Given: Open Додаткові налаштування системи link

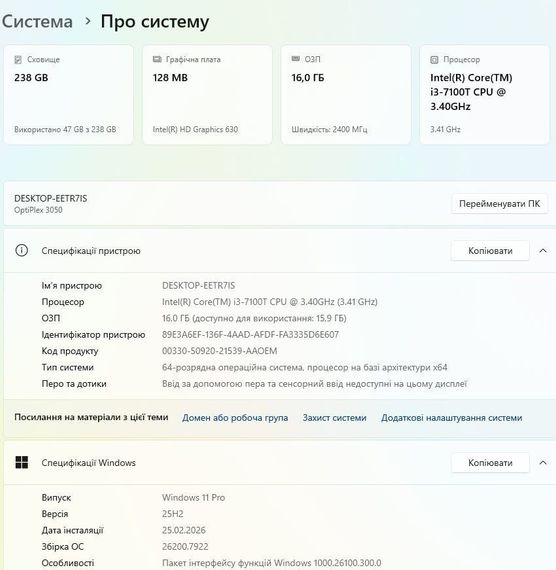Looking at the screenshot, I should click(x=451, y=418).
